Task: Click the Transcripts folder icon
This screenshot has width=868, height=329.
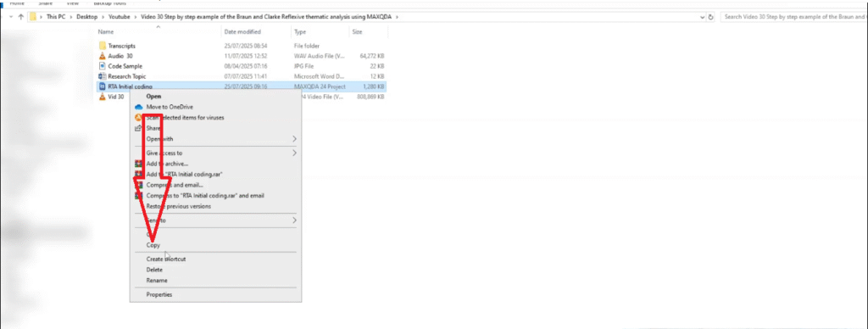Action: point(102,46)
